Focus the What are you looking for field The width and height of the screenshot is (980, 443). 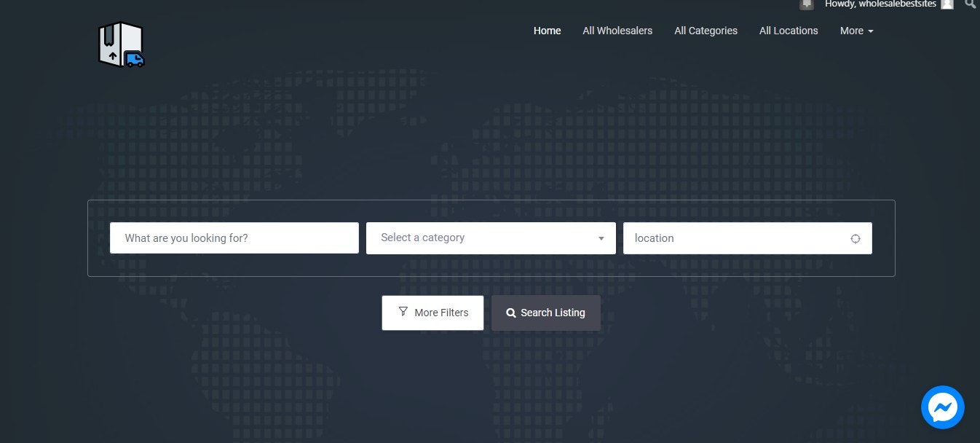pyautogui.click(x=234, y=238)
